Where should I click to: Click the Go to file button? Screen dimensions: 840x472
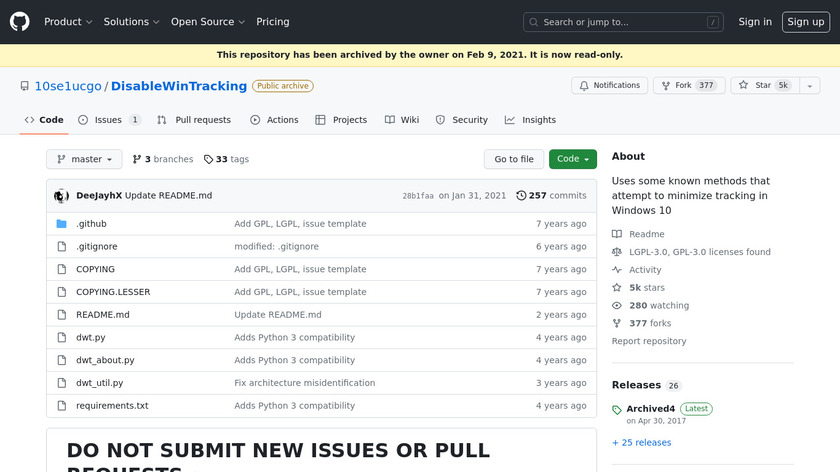[x=514, y=159]
